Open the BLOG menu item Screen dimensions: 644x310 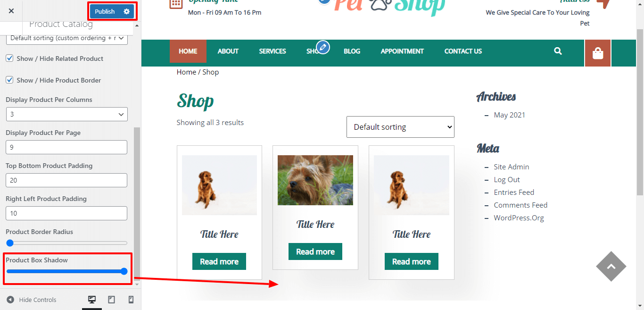click(352, 51)
